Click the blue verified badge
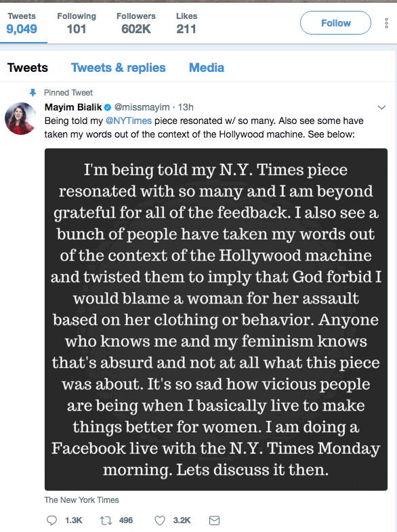The image size is (397, 532). pyautogui.click(x=108, y=107)
